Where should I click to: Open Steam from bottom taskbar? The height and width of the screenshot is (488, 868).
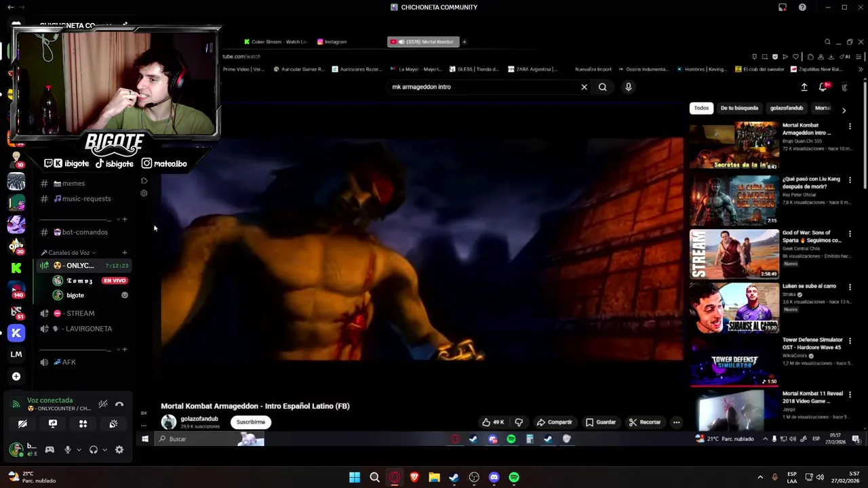(454, 477)
